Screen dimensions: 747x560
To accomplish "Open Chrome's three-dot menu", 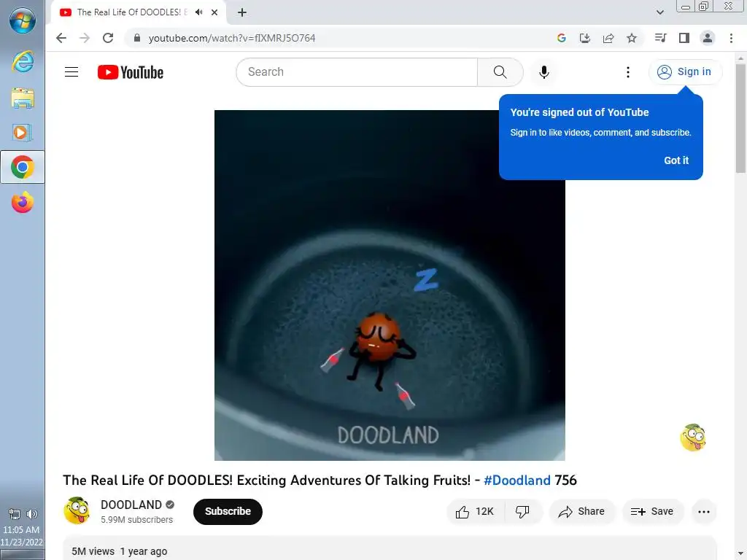I will pos(731,38).
